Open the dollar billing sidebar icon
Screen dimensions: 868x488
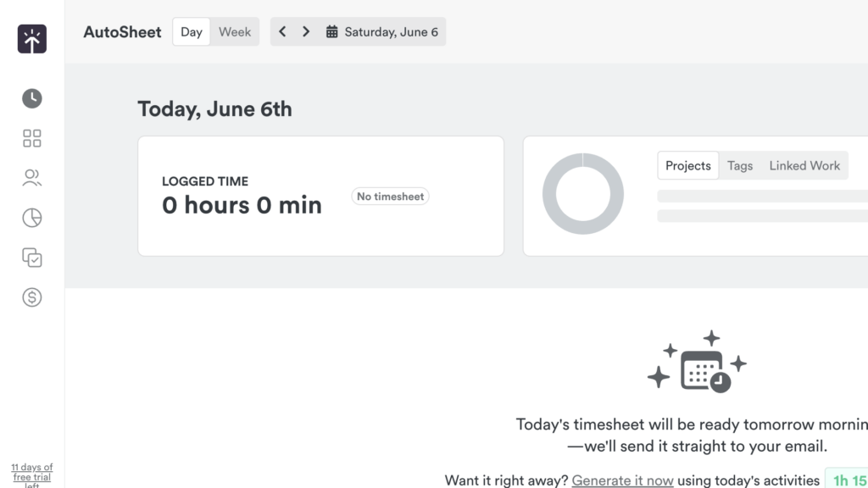click(32, 297)
